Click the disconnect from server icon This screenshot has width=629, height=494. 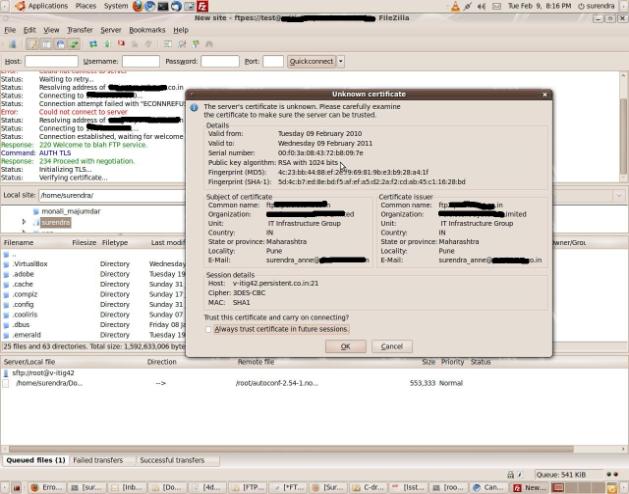135,44
